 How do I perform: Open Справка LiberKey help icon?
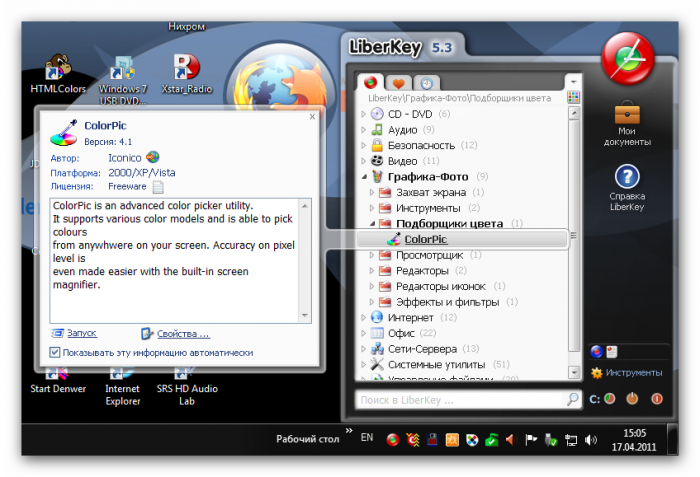click(x=627, y=177)
